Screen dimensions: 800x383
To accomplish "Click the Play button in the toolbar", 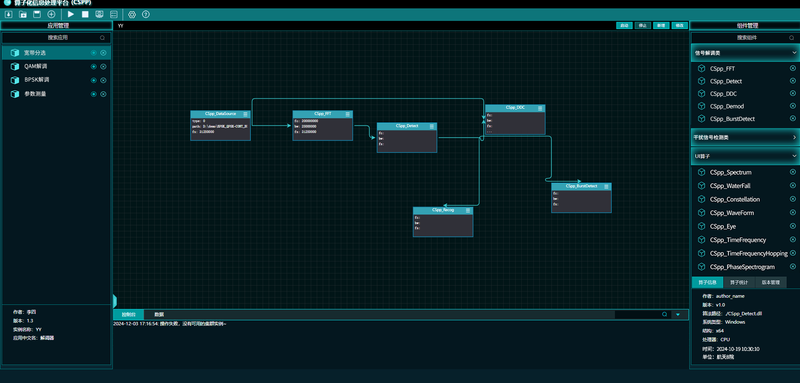I will click(x=71, y=14).
